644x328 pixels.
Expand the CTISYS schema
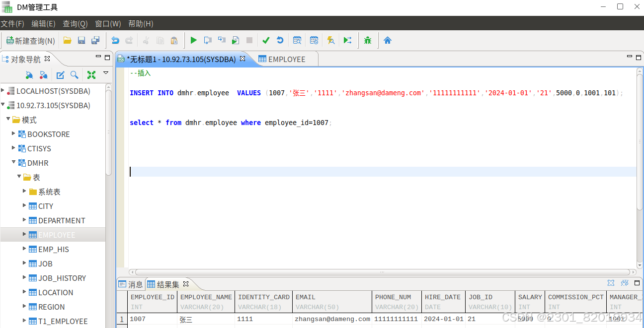[x=14, y=148]
